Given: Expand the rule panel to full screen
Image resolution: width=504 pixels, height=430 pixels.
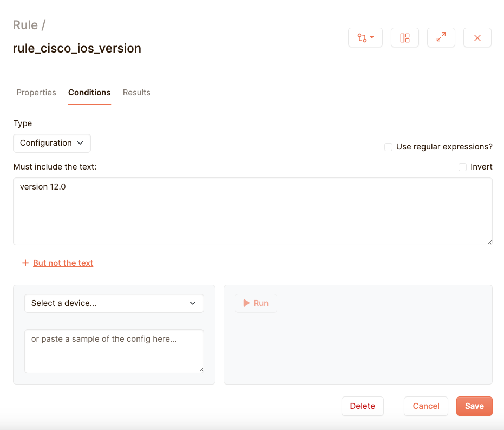Looking at the screenshot, I should tap(441, 37).
